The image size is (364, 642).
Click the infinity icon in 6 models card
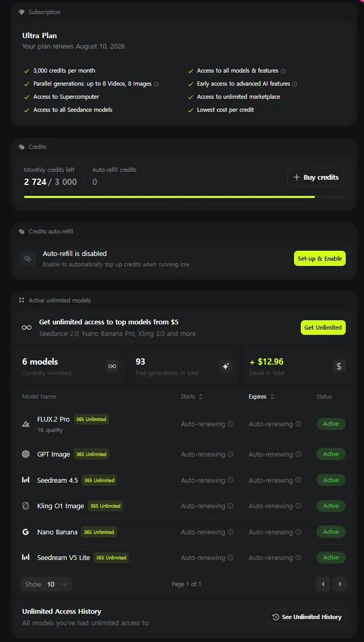coord(112,366)
